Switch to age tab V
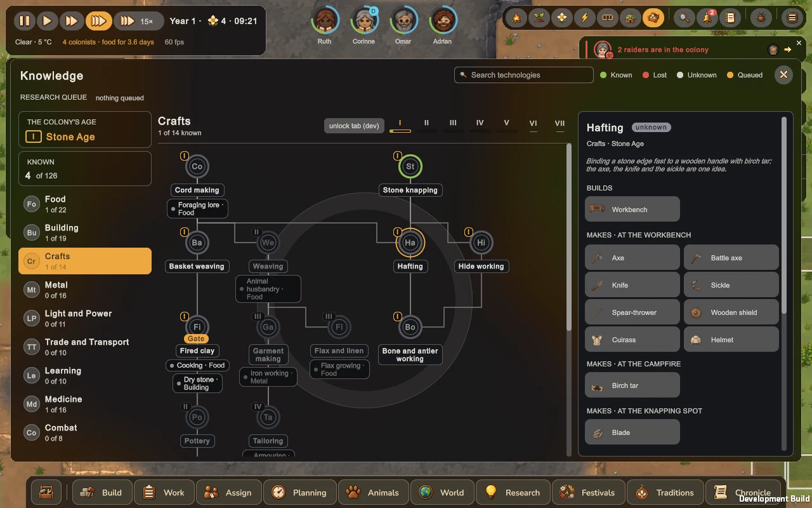 [x=506, y=124]
